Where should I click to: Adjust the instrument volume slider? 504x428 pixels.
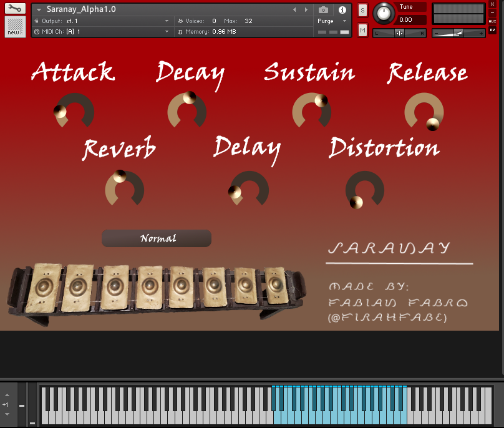click(x=458, y=32)
